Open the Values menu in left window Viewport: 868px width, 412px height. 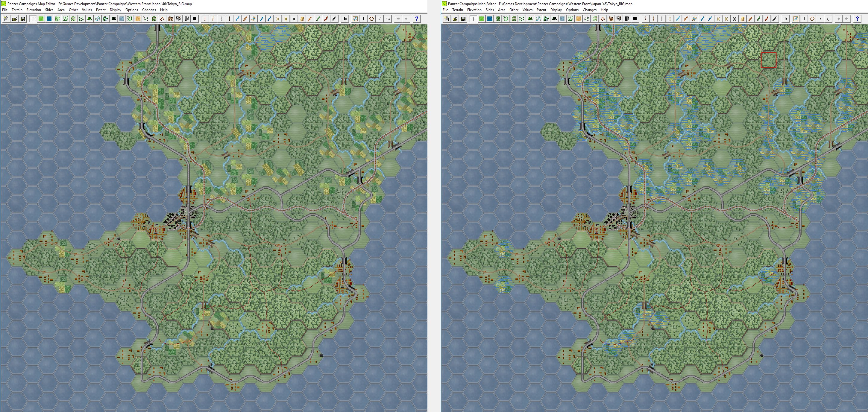pyautogui.click(x=87, y=10)
